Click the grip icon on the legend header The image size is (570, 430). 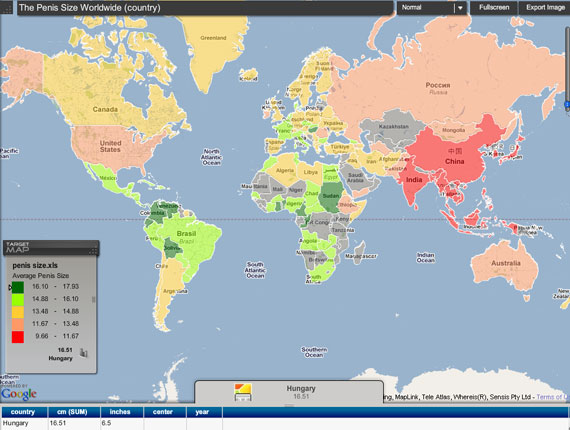coord(93,251)
